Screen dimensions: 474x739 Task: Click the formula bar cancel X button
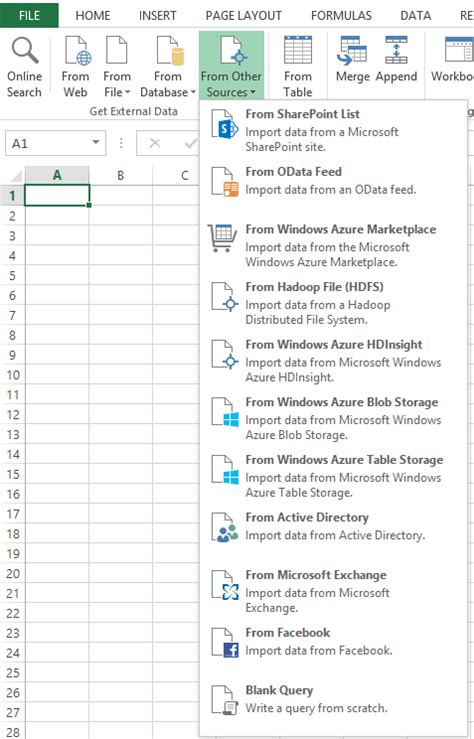click(x=155, y=143)
